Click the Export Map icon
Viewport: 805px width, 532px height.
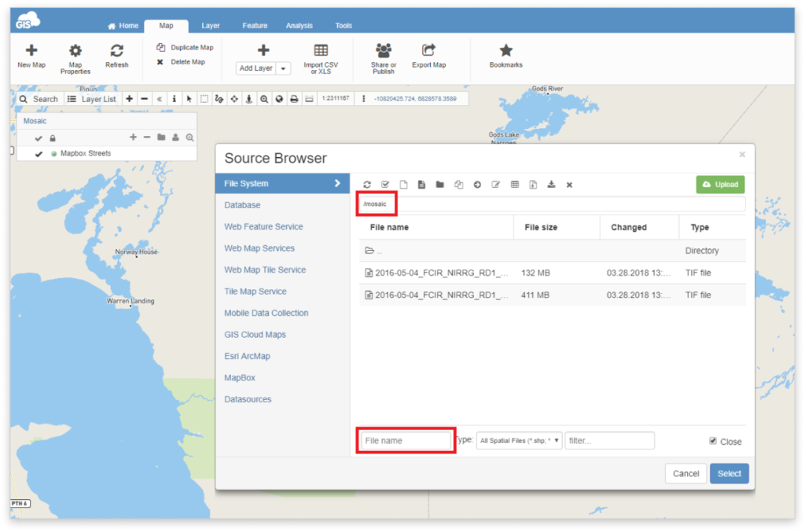pyautogui.click(x=428, y=50)
